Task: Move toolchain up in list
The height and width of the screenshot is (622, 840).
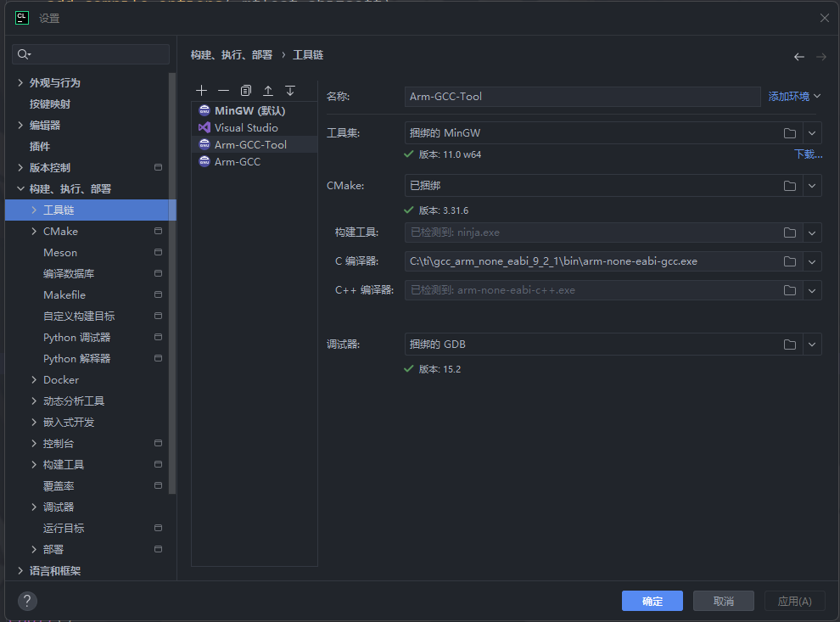Action: pos(268,91)
